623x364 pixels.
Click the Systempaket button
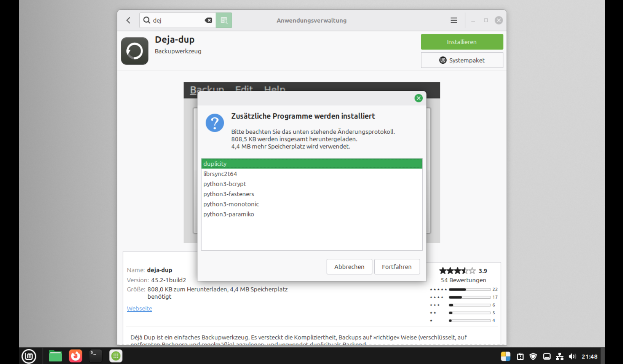point(461,60)
